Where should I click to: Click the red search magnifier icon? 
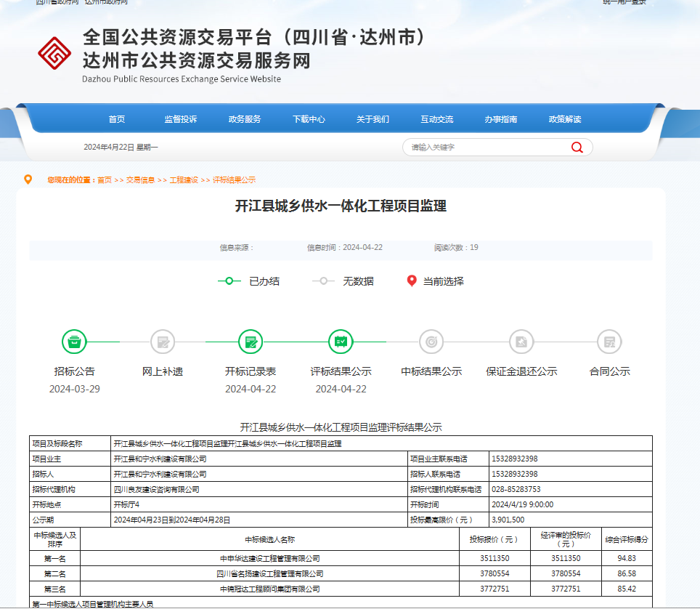click(577, 148)
